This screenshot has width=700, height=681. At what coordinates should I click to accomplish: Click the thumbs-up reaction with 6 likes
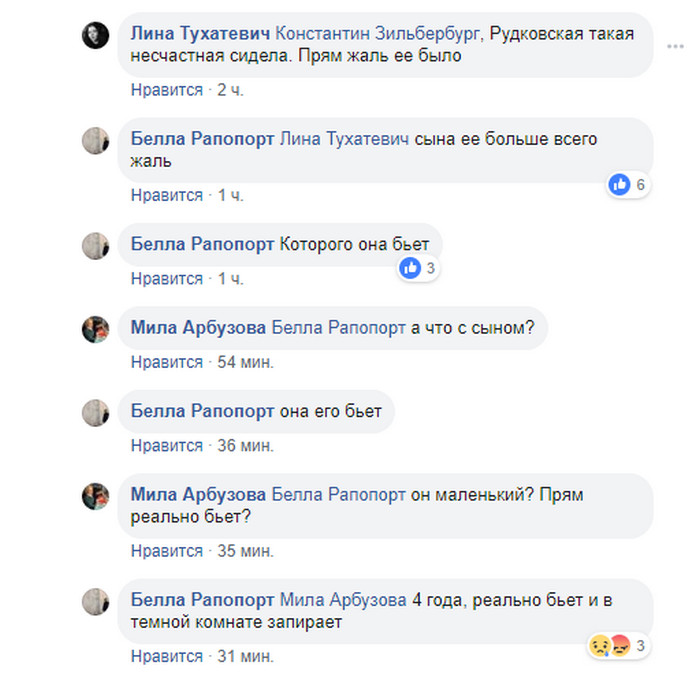coord(621,185)
